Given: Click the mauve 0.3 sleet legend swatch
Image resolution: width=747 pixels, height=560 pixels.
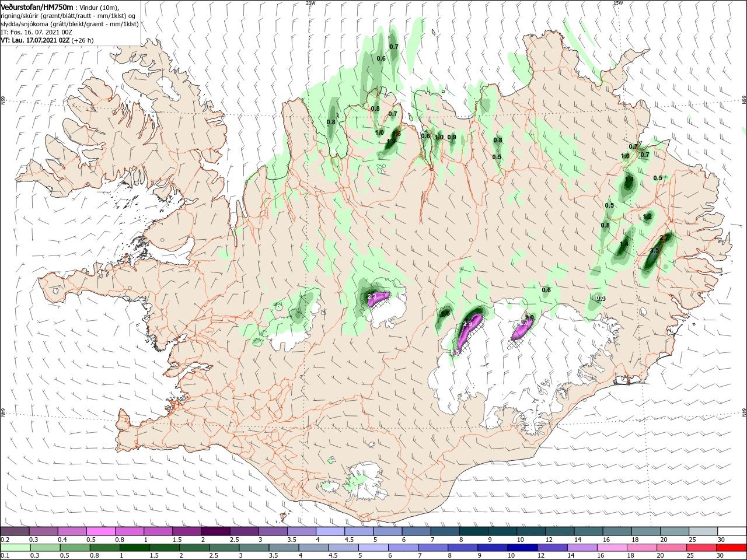Looking at the screenshot, I should 43,531.
